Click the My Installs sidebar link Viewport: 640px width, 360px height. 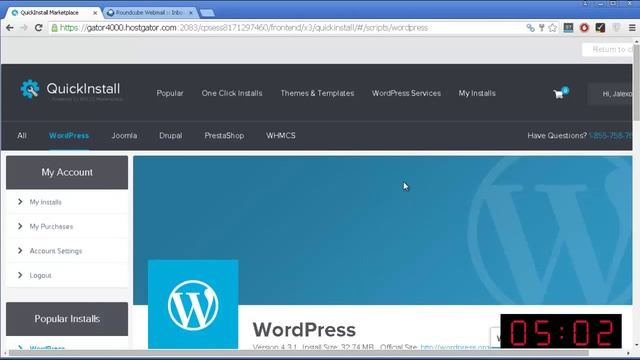coord(45,202)
